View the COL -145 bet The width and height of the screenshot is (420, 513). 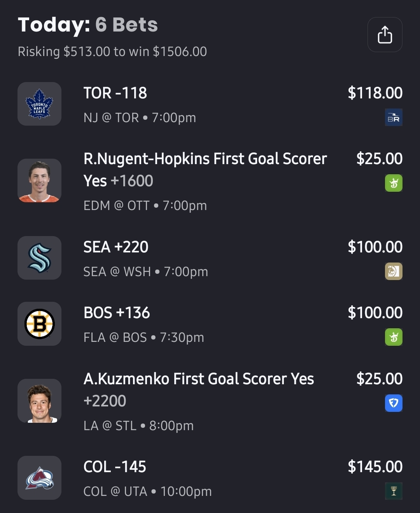tap(115, 467)
